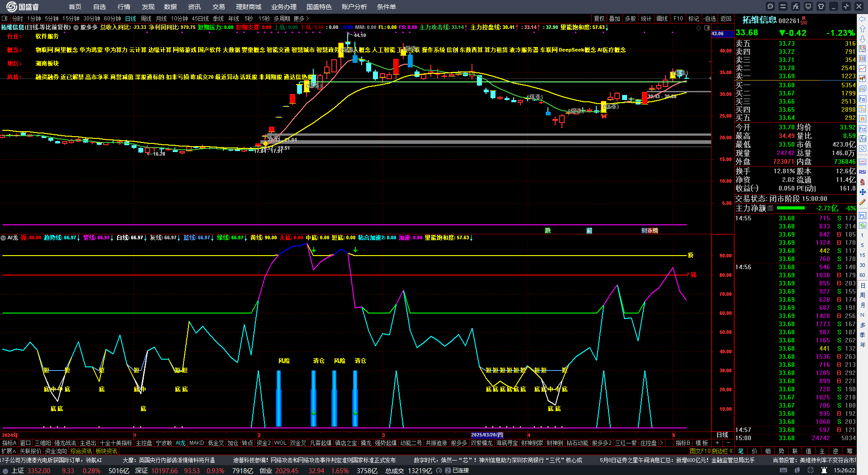This screenshot has height=475, width=868.
Task: Click the 画线 draw line button
Action: [x=662, y=19]
